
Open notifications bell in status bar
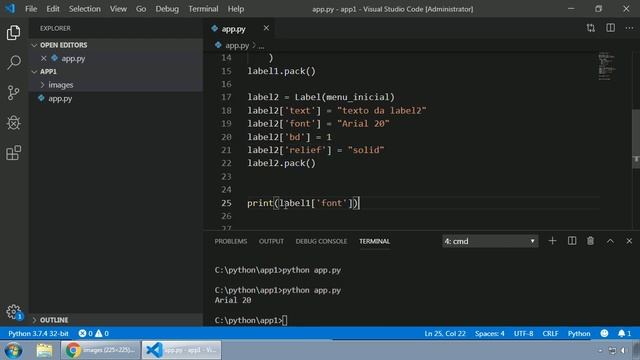pyautogui.click(x=624, y=333)
